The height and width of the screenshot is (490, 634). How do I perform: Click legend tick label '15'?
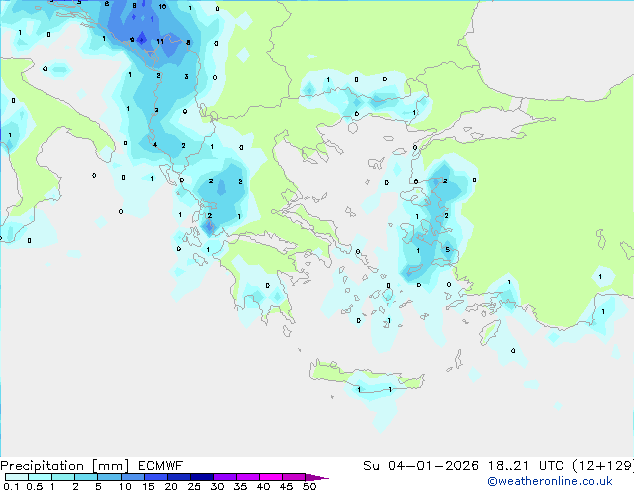[148, 486]
